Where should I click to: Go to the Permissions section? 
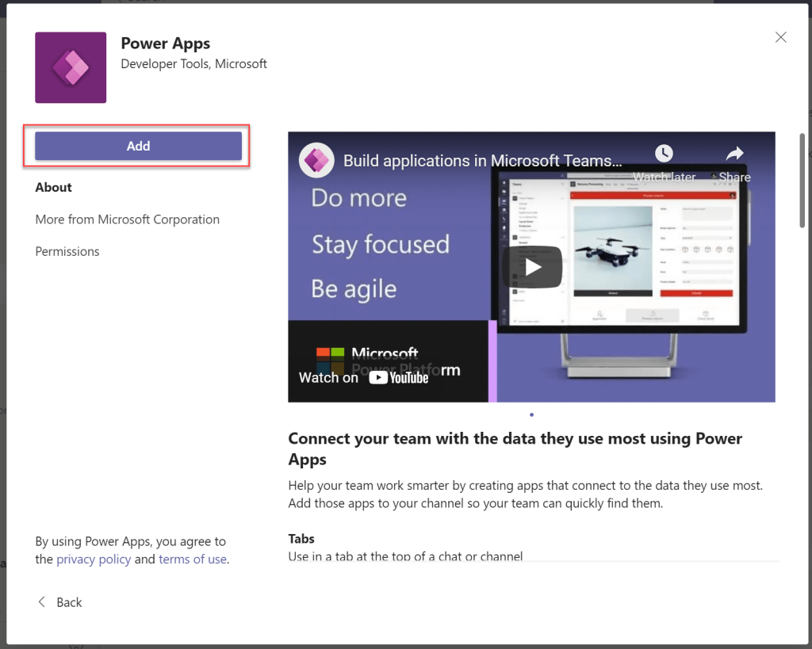pyautogui.click(x=67, y=251)
